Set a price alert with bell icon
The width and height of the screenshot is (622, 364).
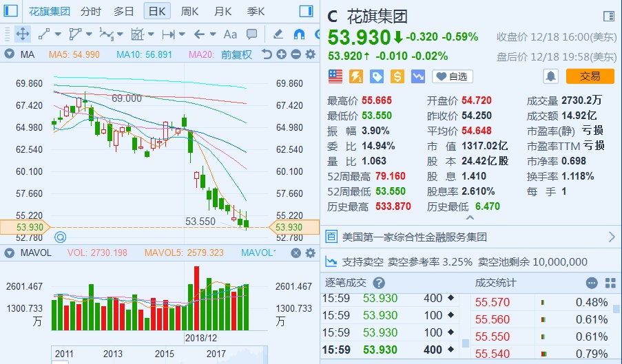pyautogui.click(x=550, y=76)
